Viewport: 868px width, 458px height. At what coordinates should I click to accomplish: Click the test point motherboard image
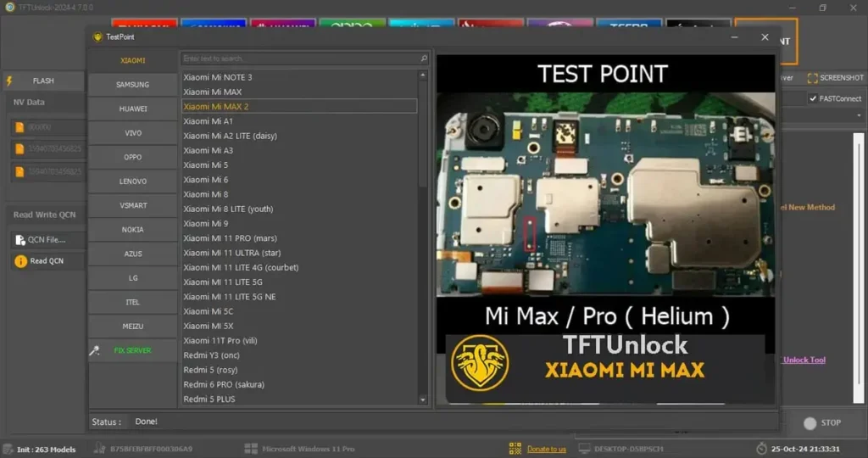coord(605,194)
